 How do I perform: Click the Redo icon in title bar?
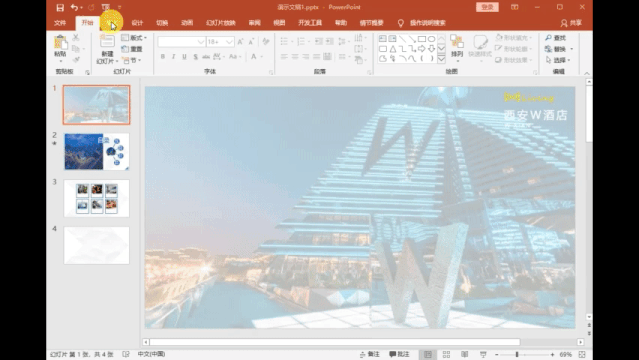click(x=91, y=7)
